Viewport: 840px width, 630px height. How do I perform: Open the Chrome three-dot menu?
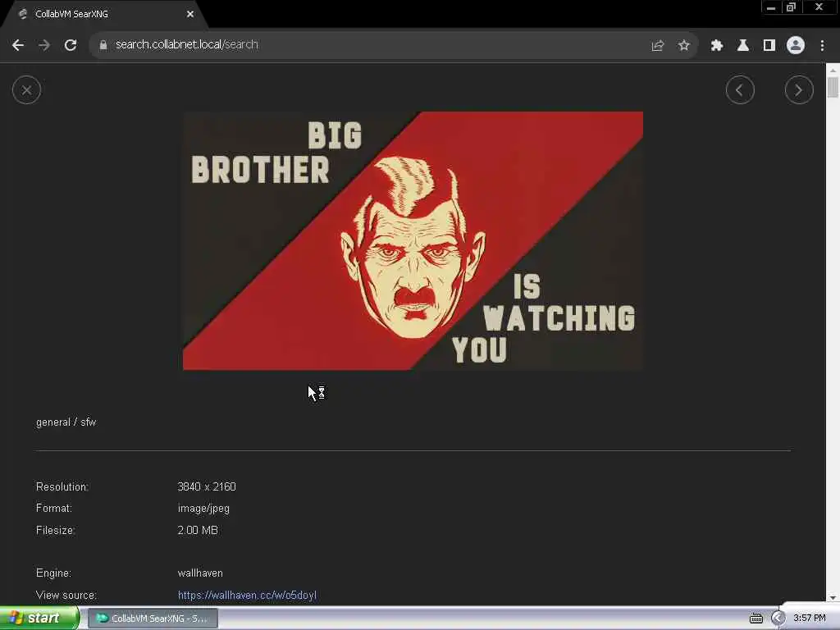click(x=822, y=46)
